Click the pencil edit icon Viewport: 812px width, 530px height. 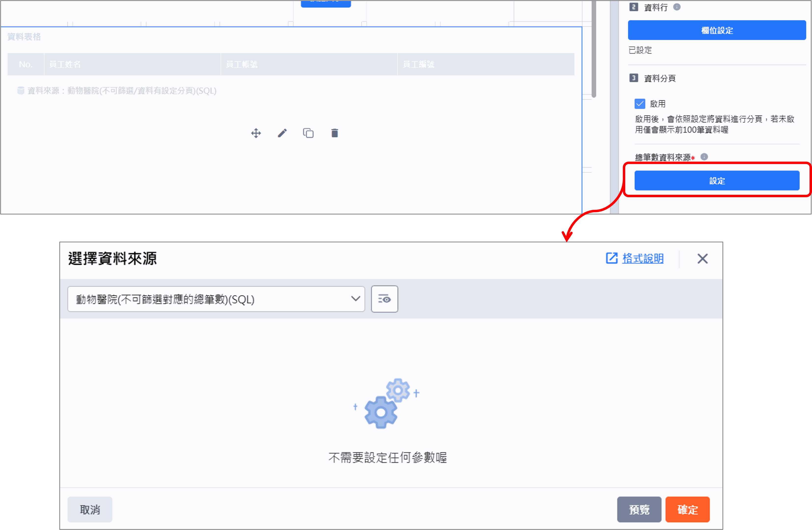pos(282,133)
